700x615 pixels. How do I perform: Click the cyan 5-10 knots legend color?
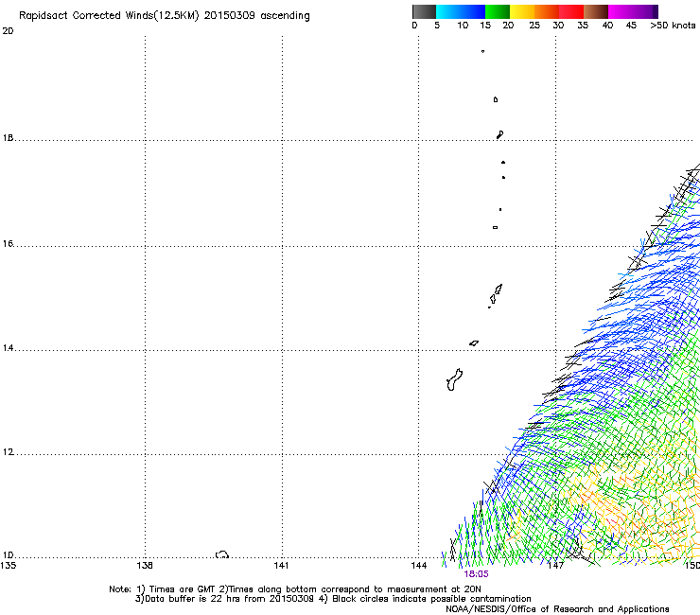coord(448,11)
